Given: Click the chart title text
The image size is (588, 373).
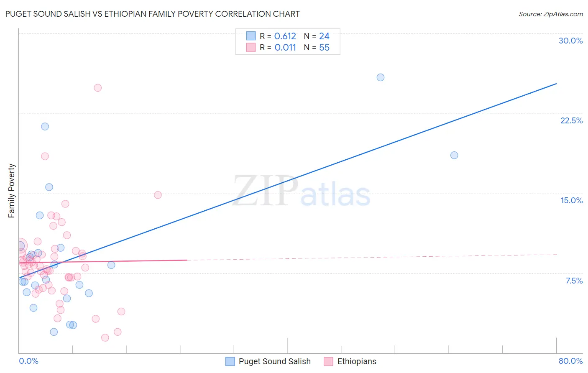Looking at the screenshot, I should tap(153, 14).
